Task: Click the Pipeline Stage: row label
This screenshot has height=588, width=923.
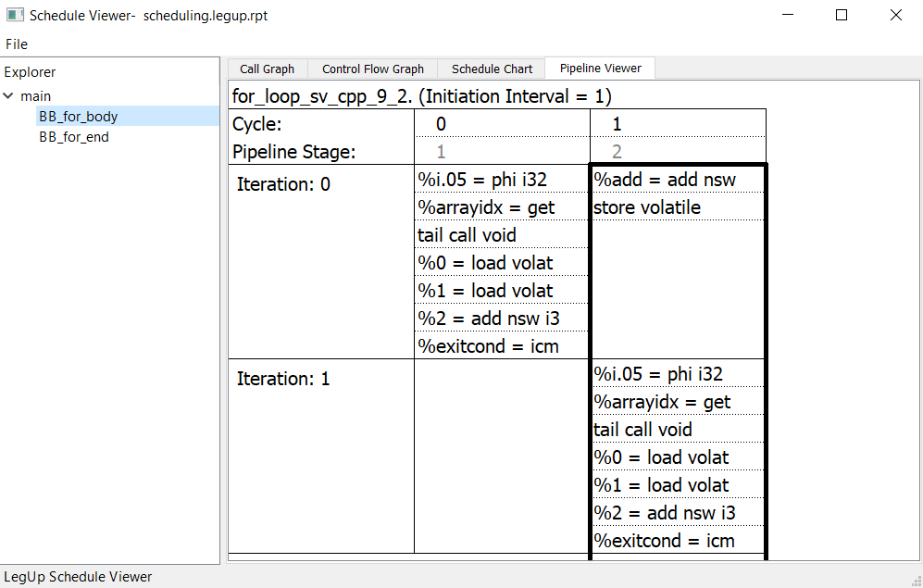Action: (294, 152)
